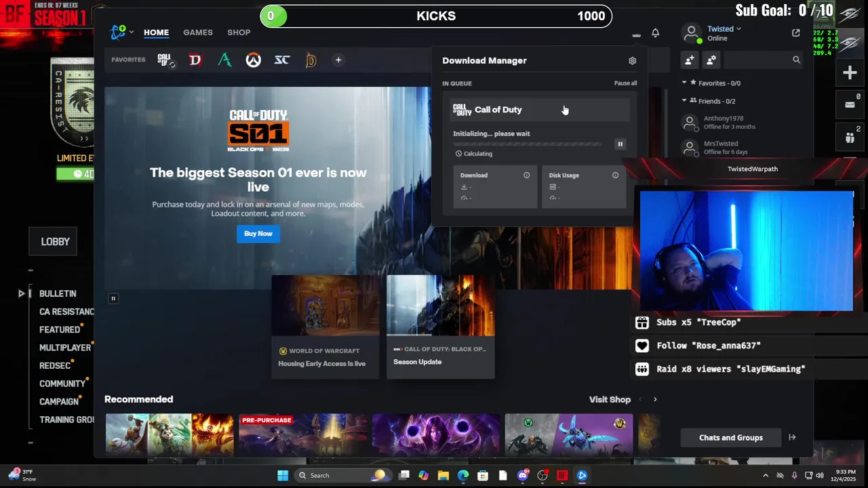This screenshot has width=868, height=488.
Task: Select Call of Duty favorite icon
Action: tap(166, 60)
